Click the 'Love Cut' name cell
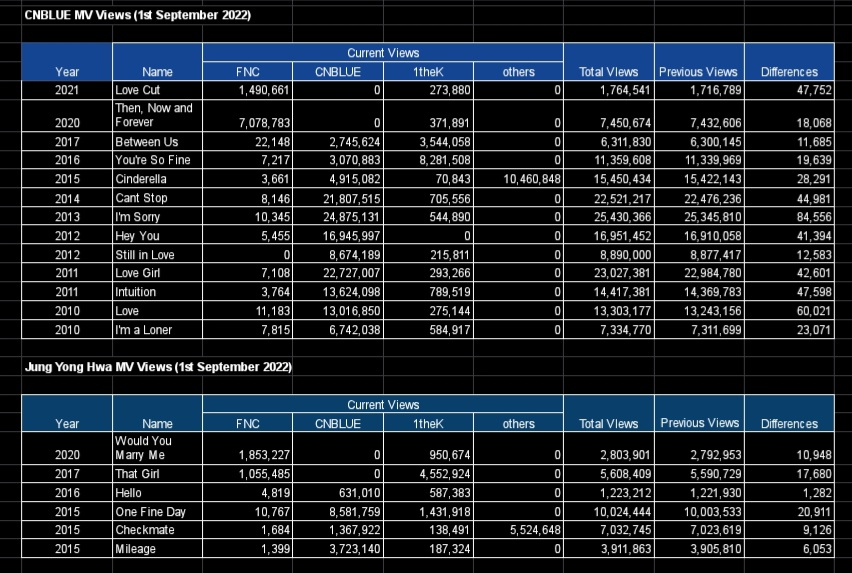852x573 pixels. [x=157, y=90]
